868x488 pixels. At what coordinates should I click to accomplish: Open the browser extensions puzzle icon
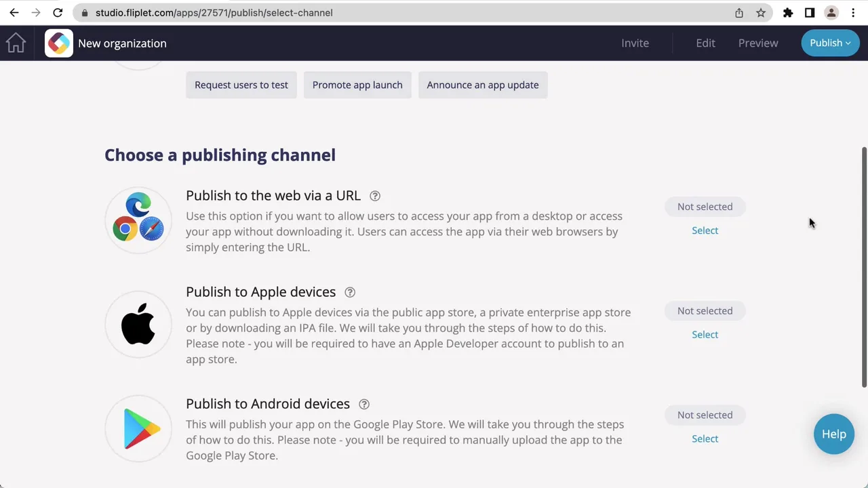pos(788,13)
